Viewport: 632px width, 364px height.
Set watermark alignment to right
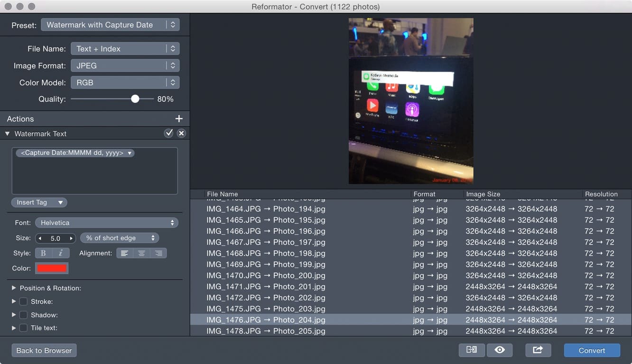pyautogui.click(x=158, y=253)
